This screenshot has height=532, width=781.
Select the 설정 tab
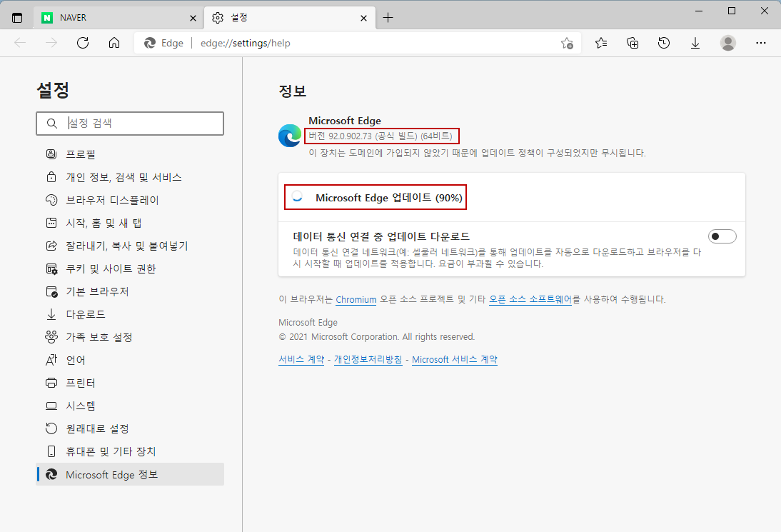click(289, 18)
